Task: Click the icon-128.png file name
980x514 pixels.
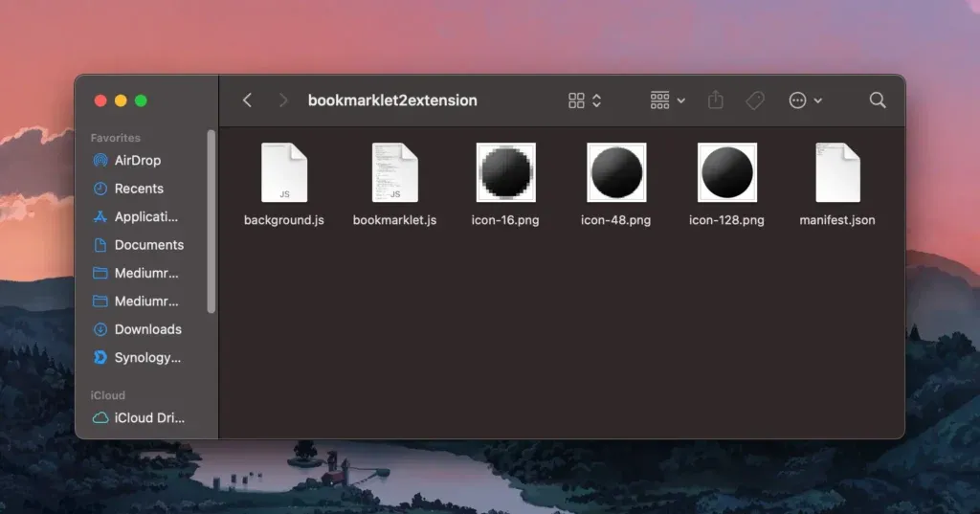Action: [x=726, y=220]
